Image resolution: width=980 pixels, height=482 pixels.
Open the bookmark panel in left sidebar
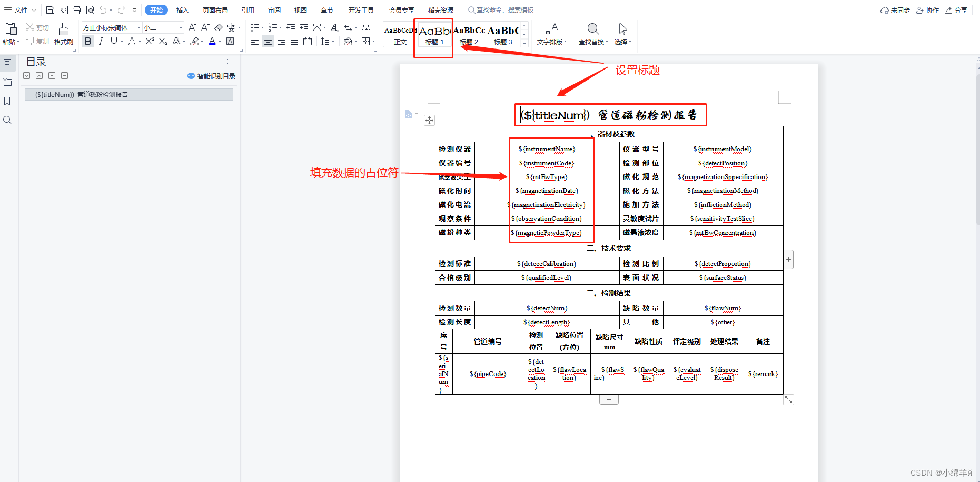coord(7,101)
